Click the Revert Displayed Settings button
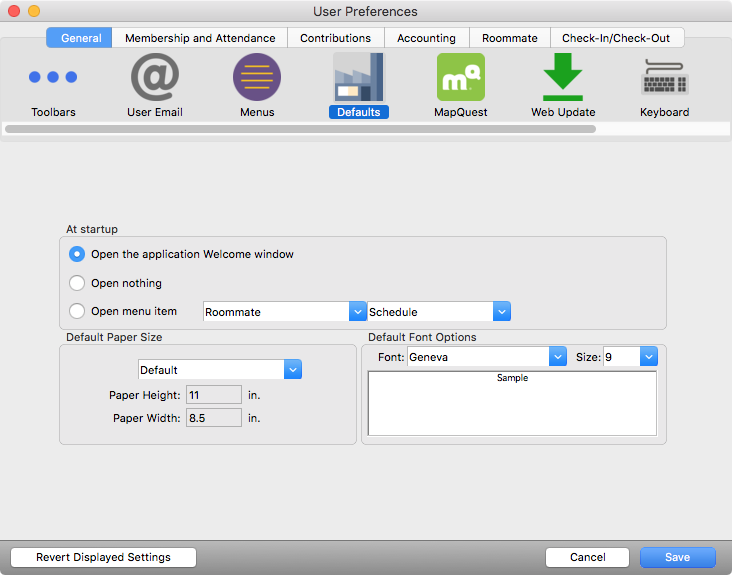Screen dimensions: 732x575 [x=103, y=557]
